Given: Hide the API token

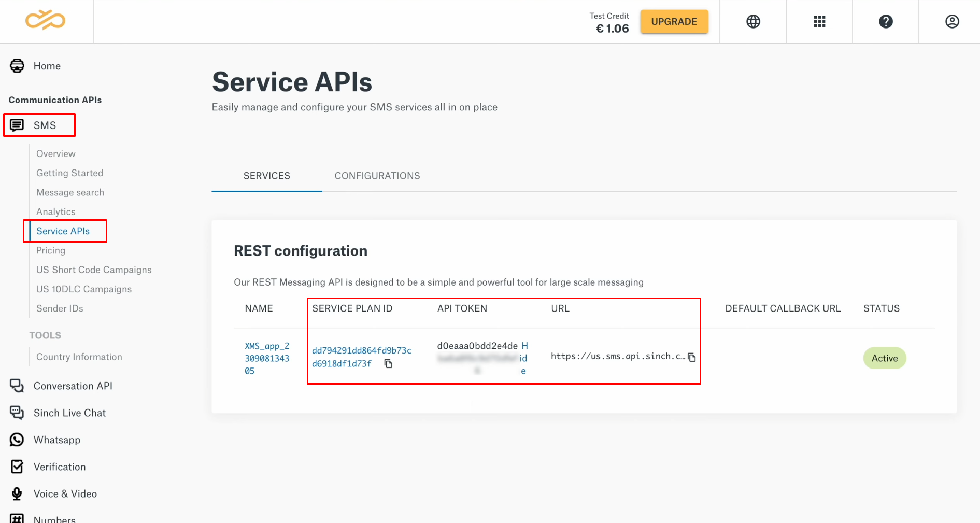Looking at the screenshot, I should (x=524, y=358).
